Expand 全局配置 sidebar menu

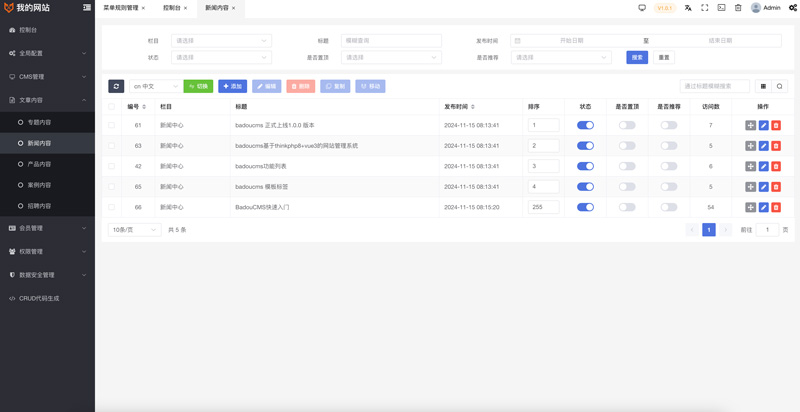pyautogui.click(x=47, y=53)
